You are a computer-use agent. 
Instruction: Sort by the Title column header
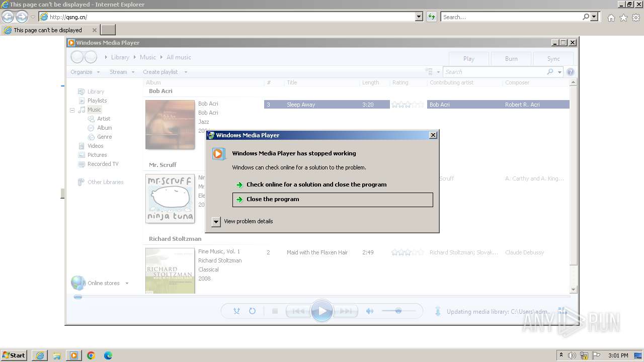(x=321, y=82)
